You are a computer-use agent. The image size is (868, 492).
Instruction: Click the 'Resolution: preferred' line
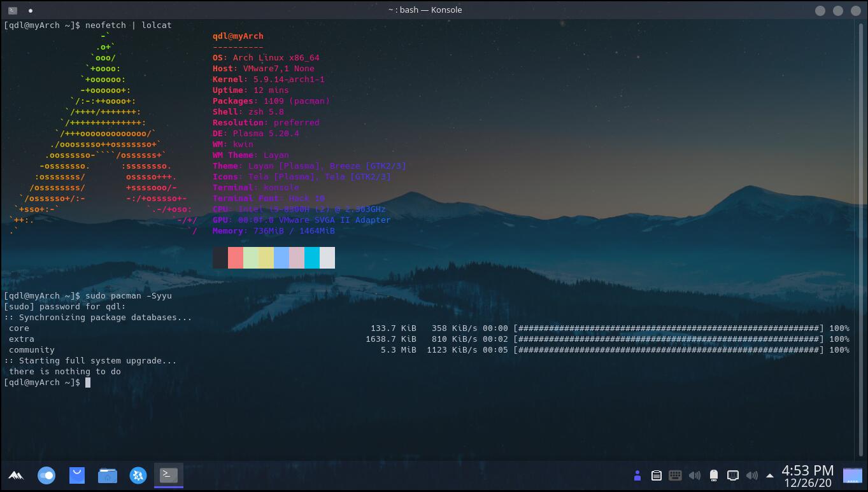click(266, 123)
